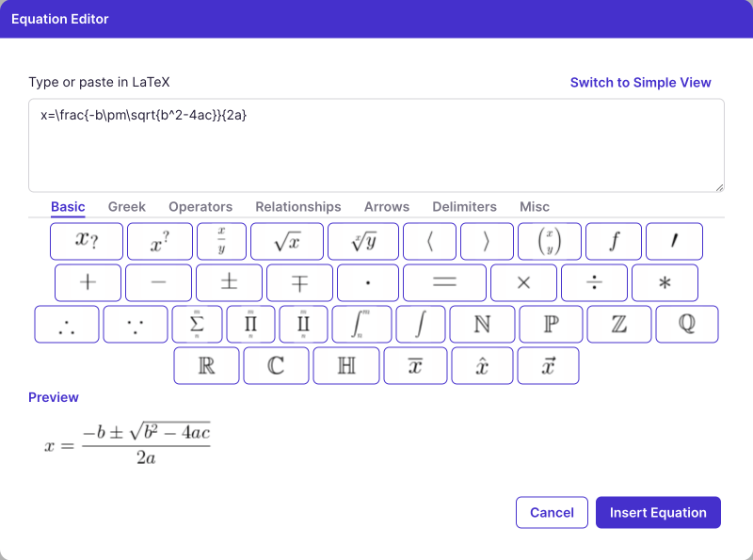Click Switch to Simple View
This screenshot has height=560, width=753.
640,82
